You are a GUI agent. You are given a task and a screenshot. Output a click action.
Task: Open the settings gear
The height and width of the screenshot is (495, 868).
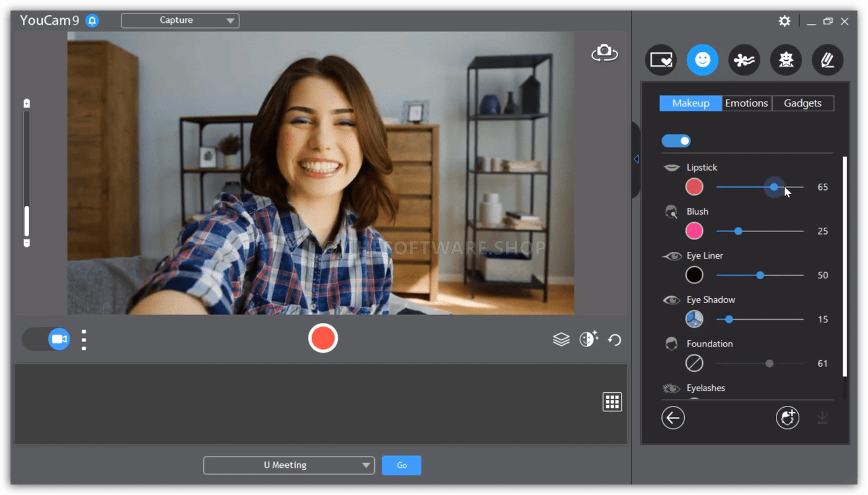pyautogui.click(x=784, y=21)
